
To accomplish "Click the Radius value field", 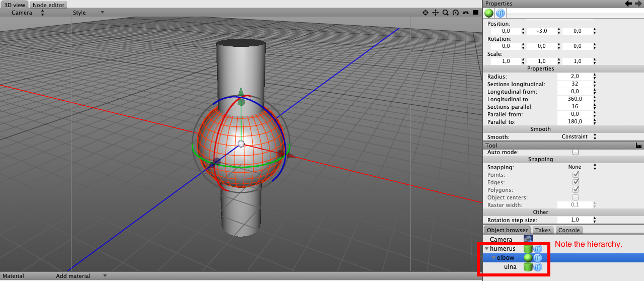I will 575,77.
